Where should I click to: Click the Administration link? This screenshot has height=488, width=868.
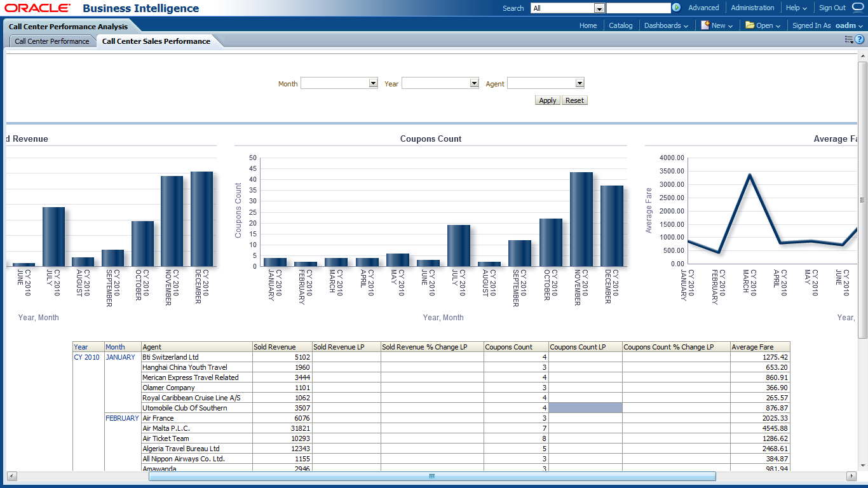coord(752,8)
